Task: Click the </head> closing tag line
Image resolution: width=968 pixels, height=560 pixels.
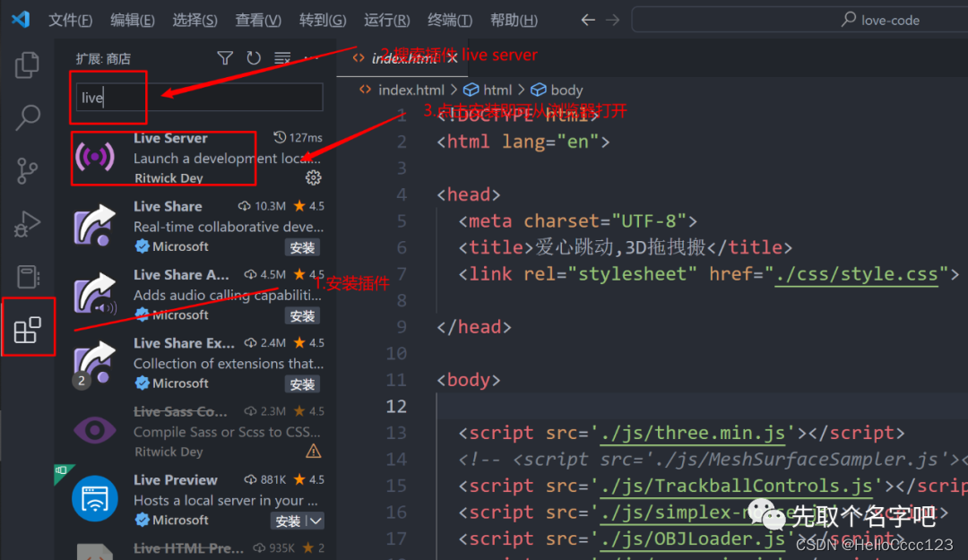Action: [474, 327]
